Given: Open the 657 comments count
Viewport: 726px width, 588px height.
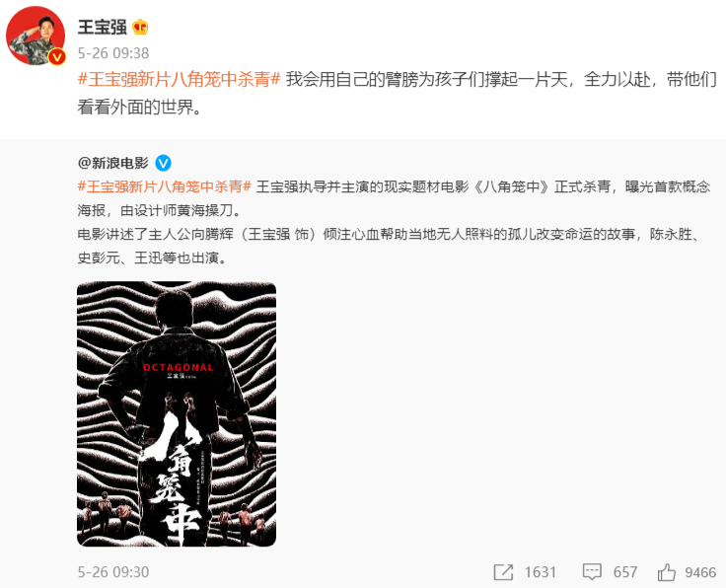Looking at the screenshot, I should [625, 572].
